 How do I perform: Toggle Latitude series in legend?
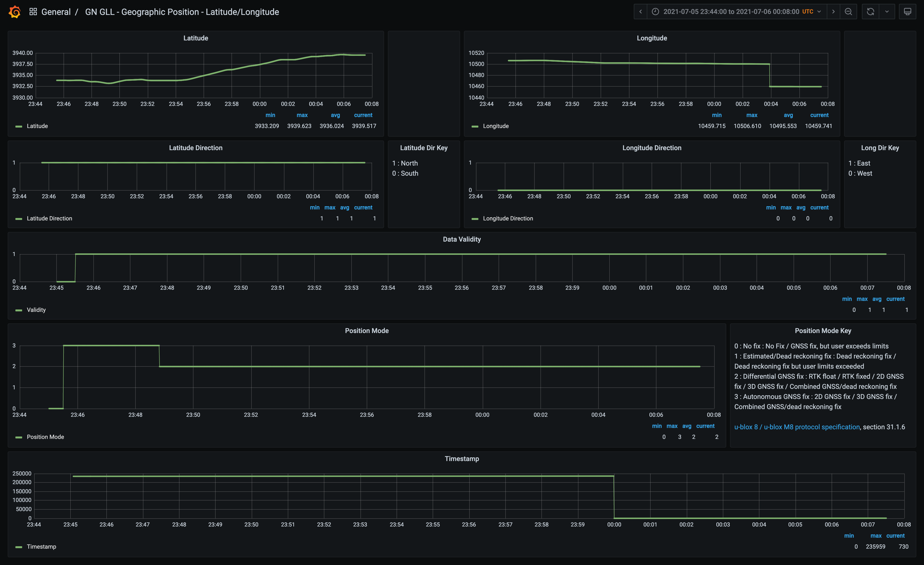pos(37,126)
